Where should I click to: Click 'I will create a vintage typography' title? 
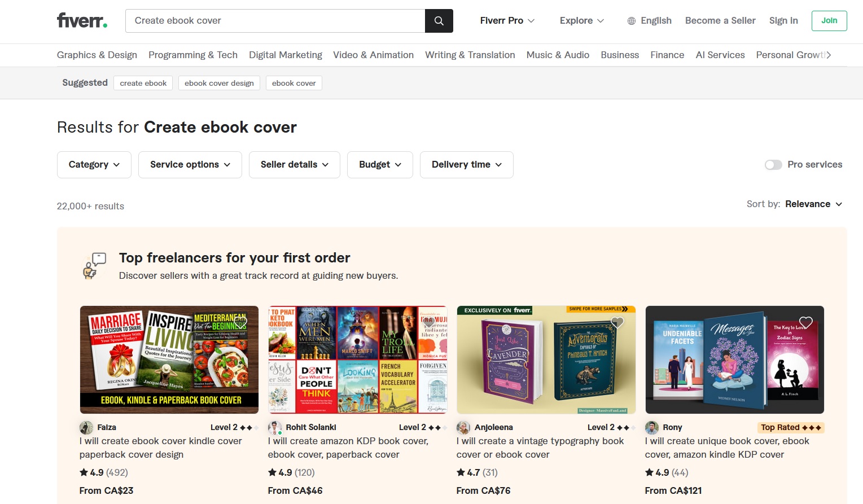coord(540,448)
